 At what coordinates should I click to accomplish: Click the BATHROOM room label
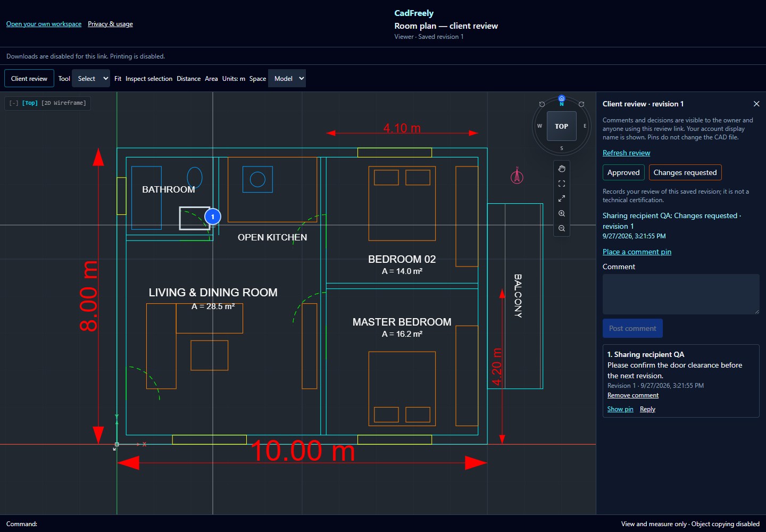(x=169, y=189)
